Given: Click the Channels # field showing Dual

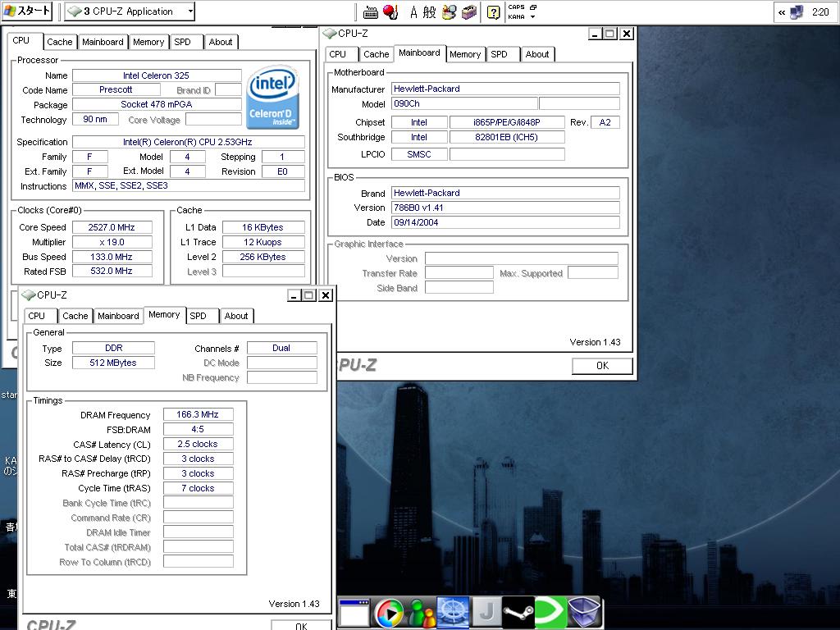Looking at the screenshot, I should (282, 348).
